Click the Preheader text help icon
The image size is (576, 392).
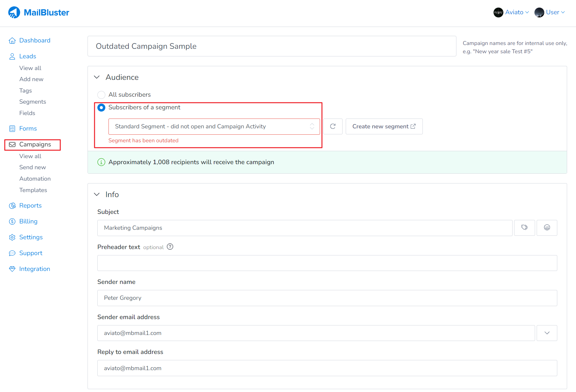pyautogui.click(x=170, y=247)
